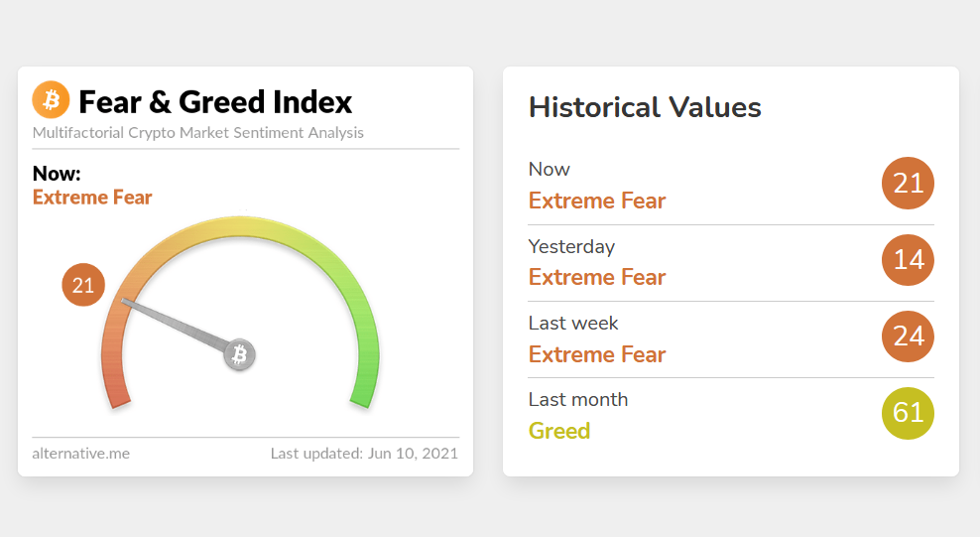980x537 pixels.
Task: Click the Last week circle showing 24
Action: (908, 336)
